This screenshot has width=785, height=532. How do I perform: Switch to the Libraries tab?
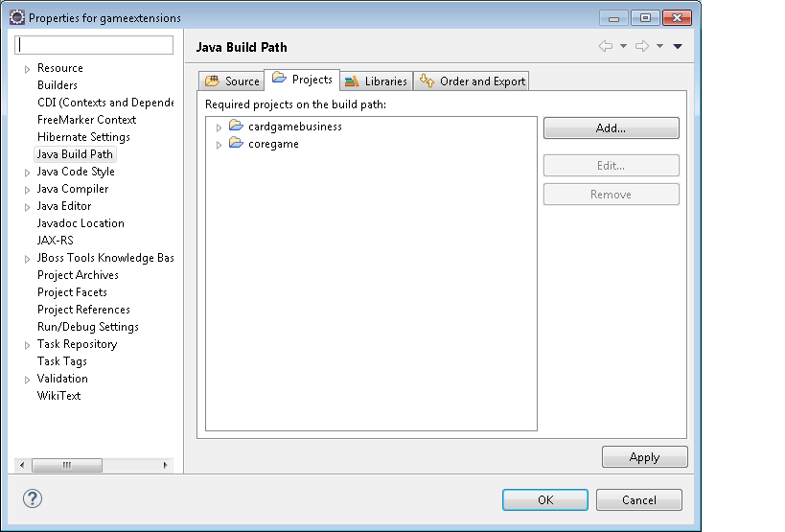pos(376,81)
